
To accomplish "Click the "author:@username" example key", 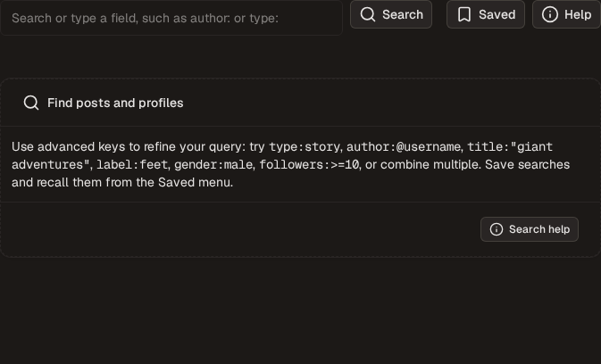I will [x=404, y=146].
